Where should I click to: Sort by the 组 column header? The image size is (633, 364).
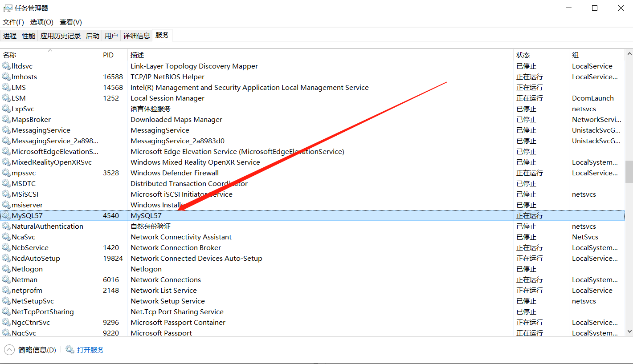pos(597,55)
